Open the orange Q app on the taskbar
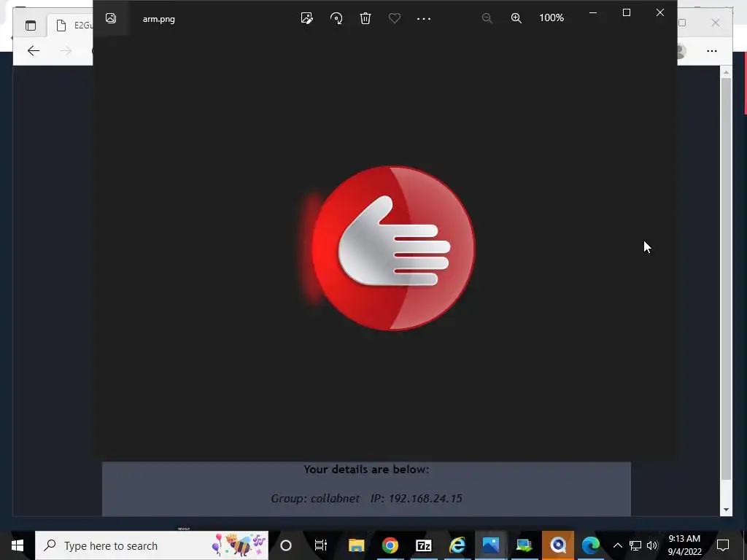Screen dimensions: 747x560 pyautogui.click(x=558, y=545)
